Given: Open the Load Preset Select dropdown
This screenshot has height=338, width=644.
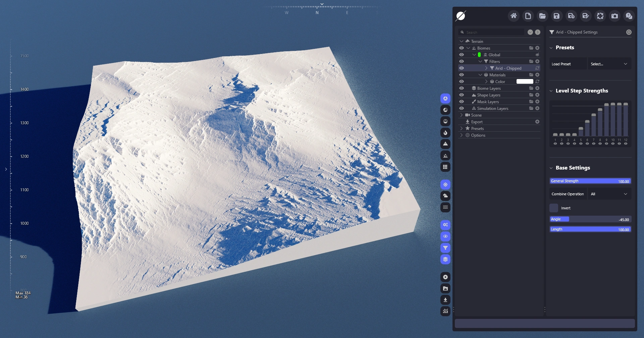Looking at the screenshot, I should coord(609,64).
